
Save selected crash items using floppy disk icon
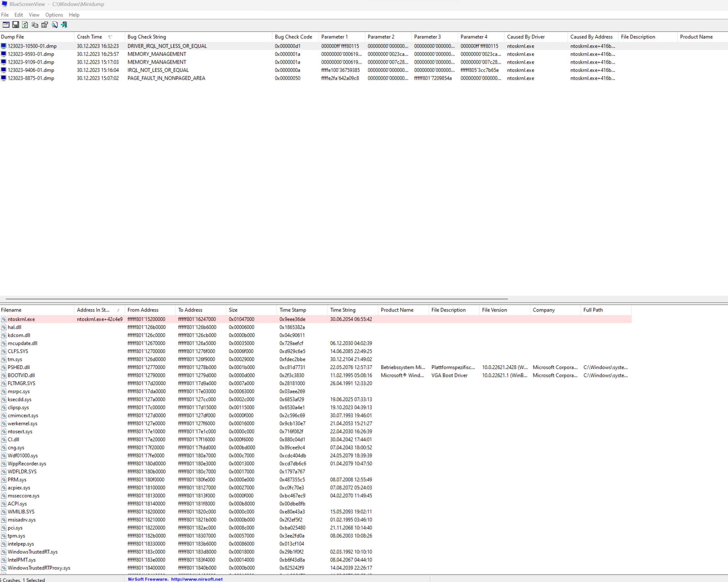[15, 25]
